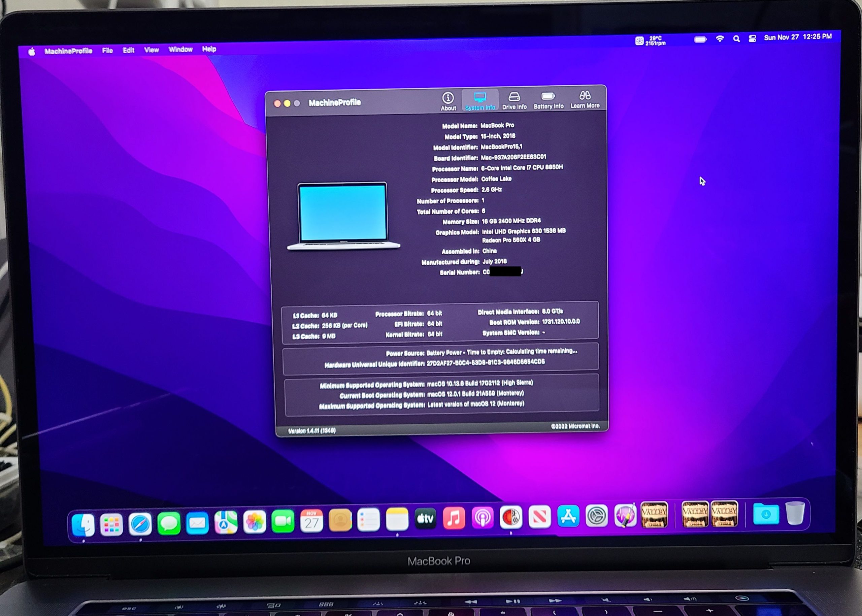
Task: Click the "Version 1.4.11" footer text
Action: [312, 430]
